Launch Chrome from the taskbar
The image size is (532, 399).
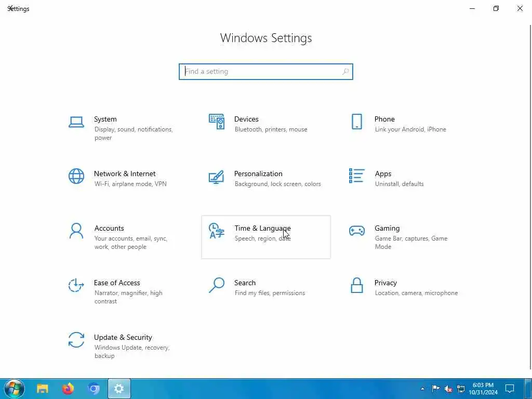click(x=94, y=389)
